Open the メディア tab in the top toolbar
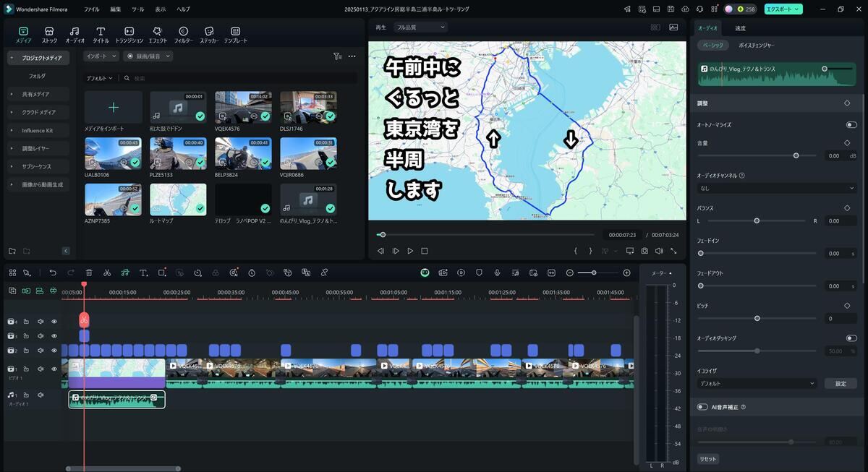 point(23,35)
